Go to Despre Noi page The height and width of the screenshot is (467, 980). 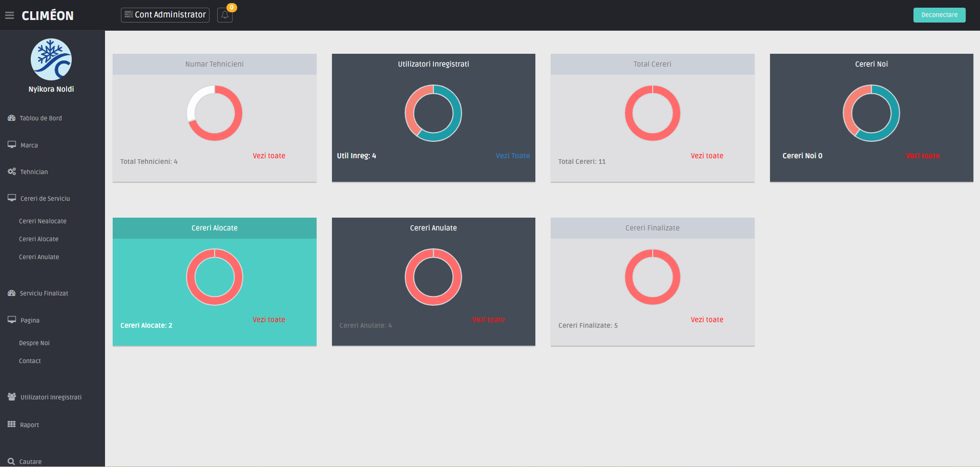[x=34, y=343]
